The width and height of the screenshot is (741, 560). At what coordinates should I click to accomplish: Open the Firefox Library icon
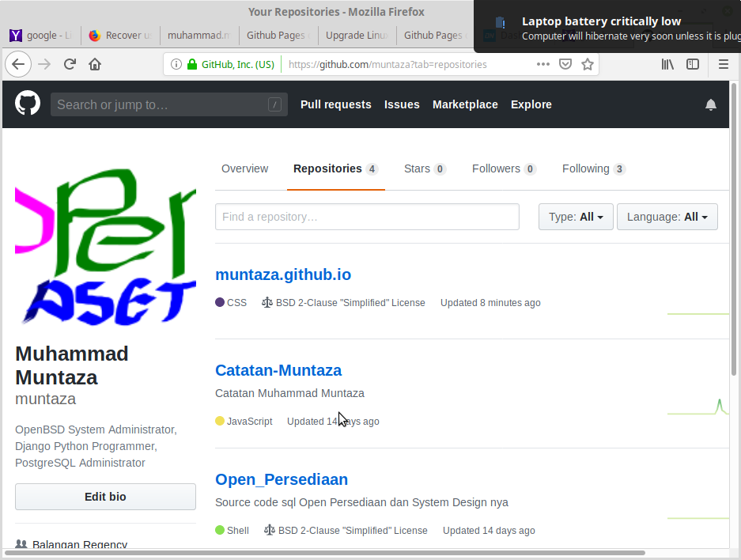tap(667, 64)
